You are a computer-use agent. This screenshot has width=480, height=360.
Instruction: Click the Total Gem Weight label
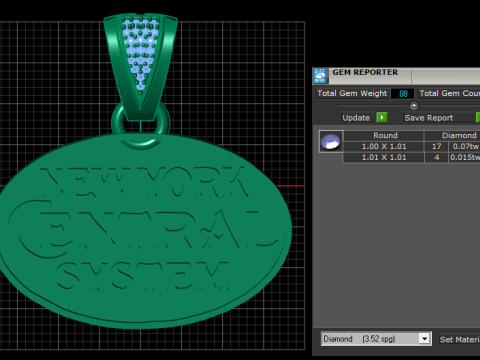coord(352,93)
